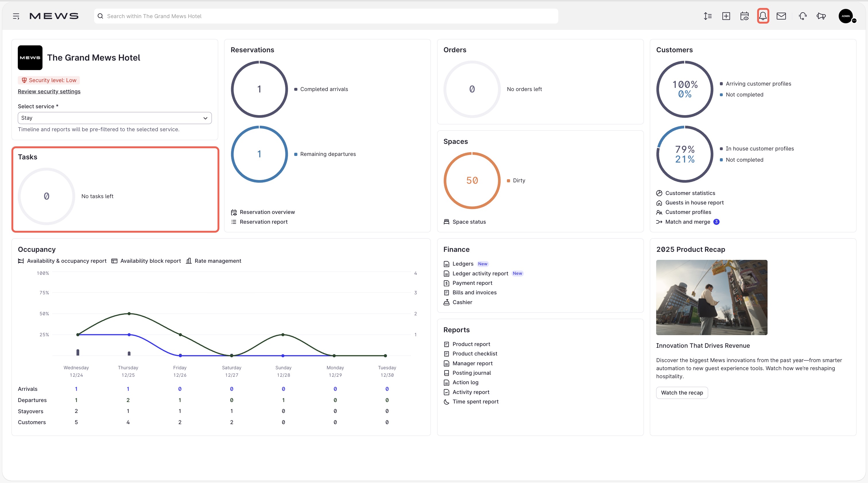Click the Product Recap video thumbnail
Viewport: 868px width, 483px height.
[x=712, y=297]
